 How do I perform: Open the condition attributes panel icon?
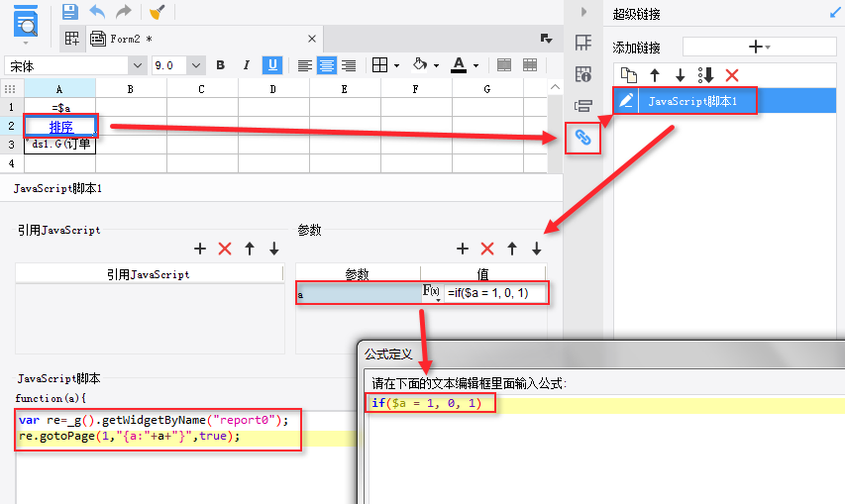[x=583, y=106]
